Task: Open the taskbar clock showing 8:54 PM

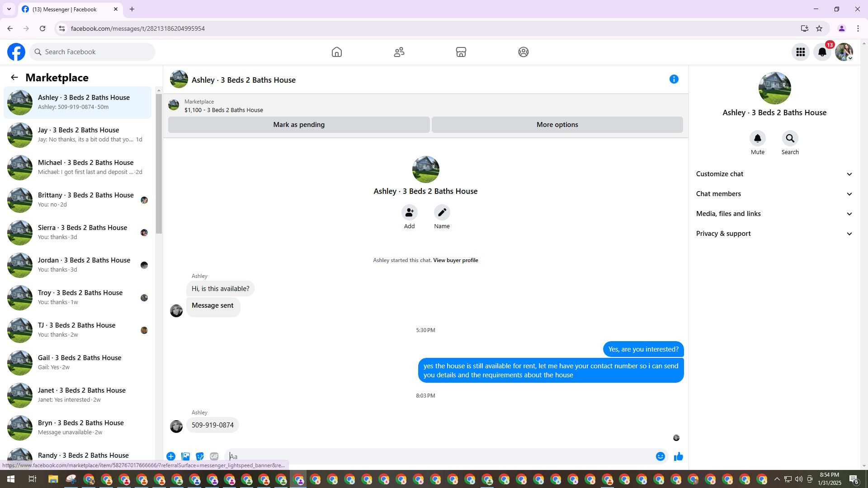Action: tap(829, 479)
